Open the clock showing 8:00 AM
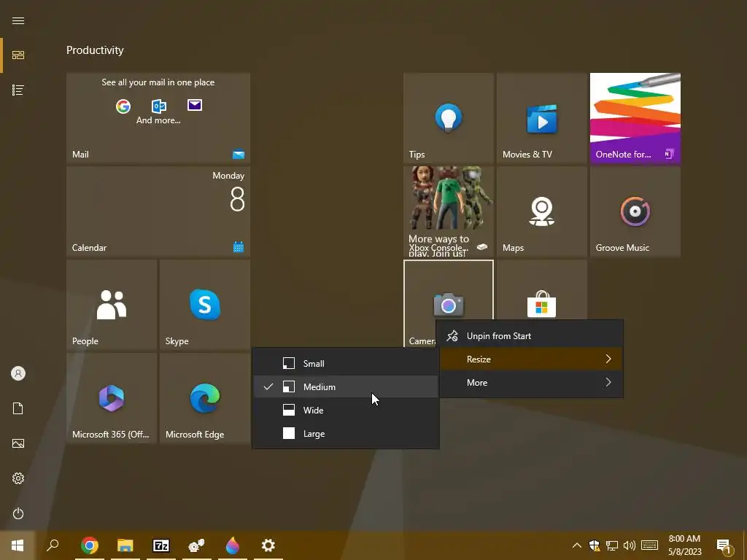This screenshot has height=560, width=747. tap(684, 545)
